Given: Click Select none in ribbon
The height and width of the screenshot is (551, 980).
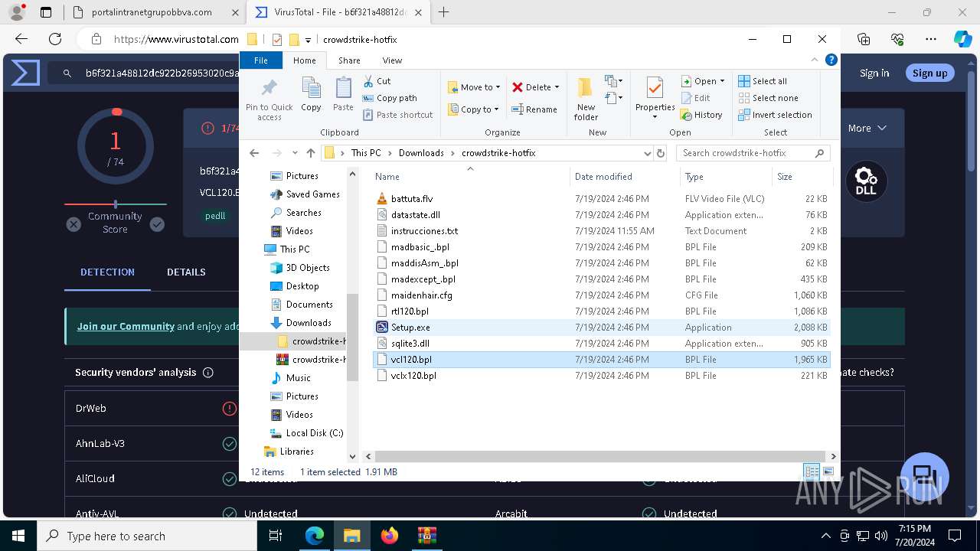Looking at the screenshot, I should [768, 98].
